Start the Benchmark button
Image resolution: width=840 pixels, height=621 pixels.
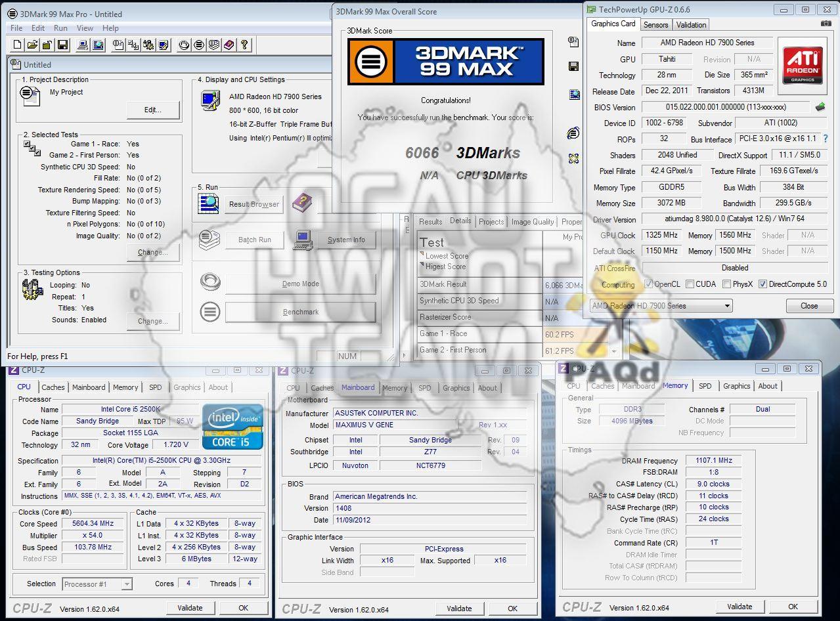coord(301,312)
